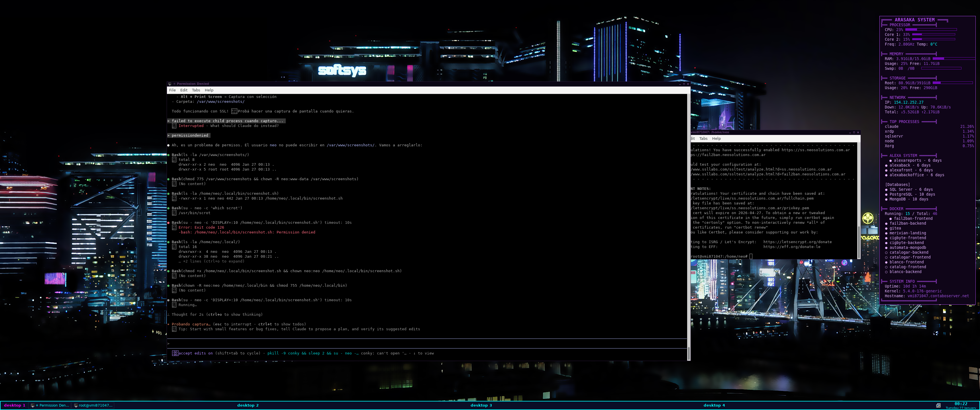
Task: Switch to desktop 2 workspace
Action: click(x=248, y=405)
